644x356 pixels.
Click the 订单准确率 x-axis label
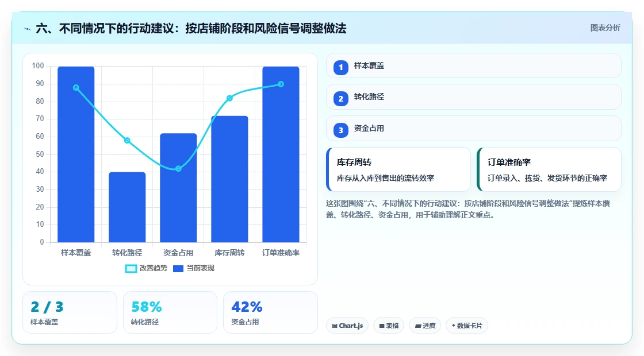click(281, 253)
